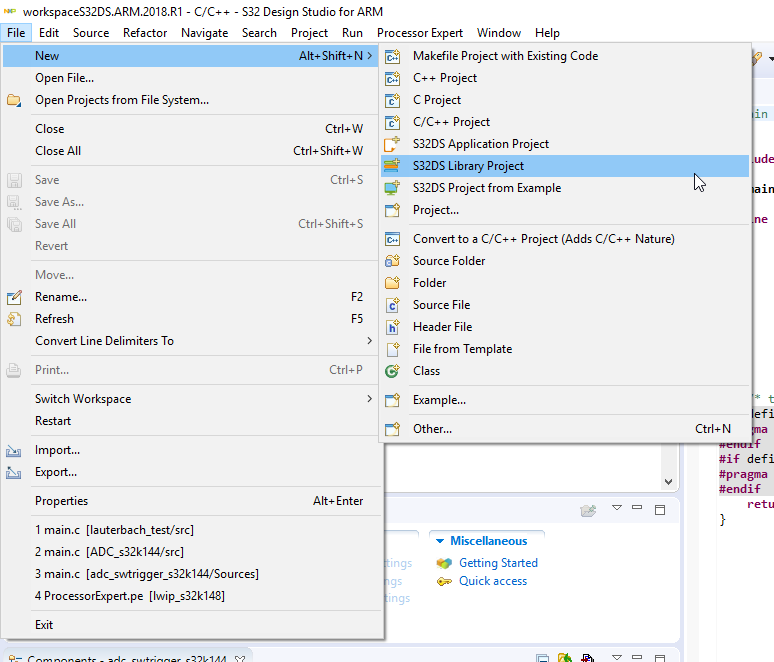Screen dimensions: 774x662
Task: Open the Project menu
Action: pos(310,33)
